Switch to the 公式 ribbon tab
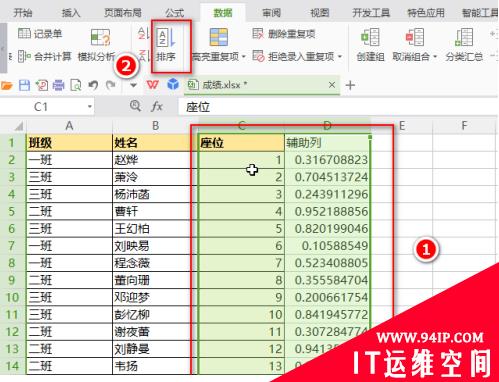The width and height of the screenshot is (499, 382). (x=174, y=13)
